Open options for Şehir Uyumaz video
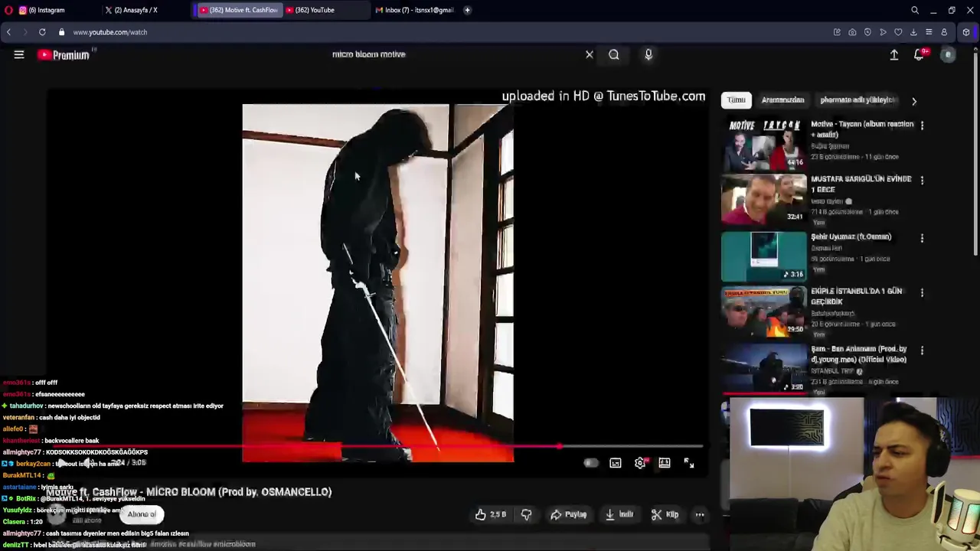 [x=922, y=238]
